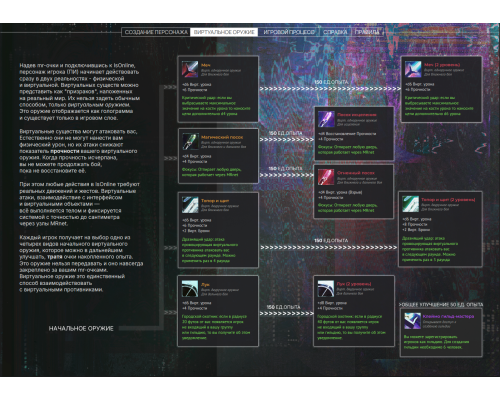Click the 150 ЕД. ОПЫТА label toward Топор и щит (2 уровень)
The image size is (500, 400).
[x=331, y=240]
